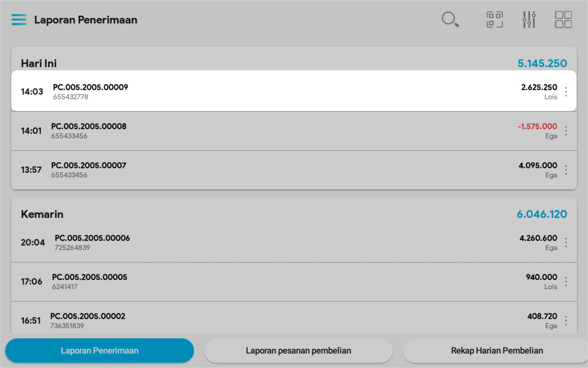Open more options for PC.005.2005.00007
588x368 pixels.
pos(566,170)
